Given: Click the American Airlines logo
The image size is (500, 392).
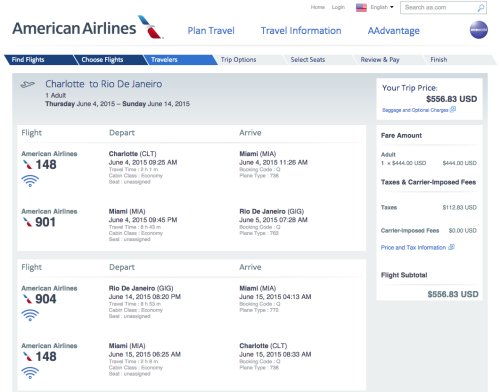Looking at the screenshot, I should [88, 28].
